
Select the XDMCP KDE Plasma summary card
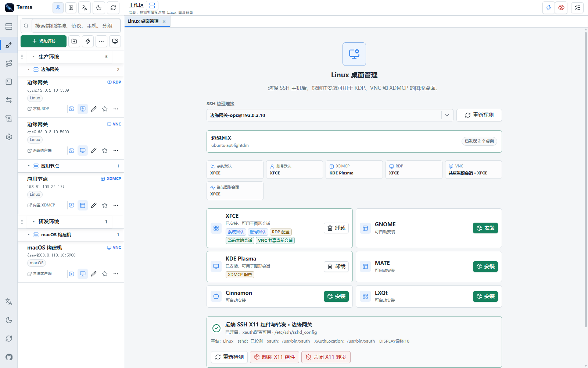tap(354, 170)
